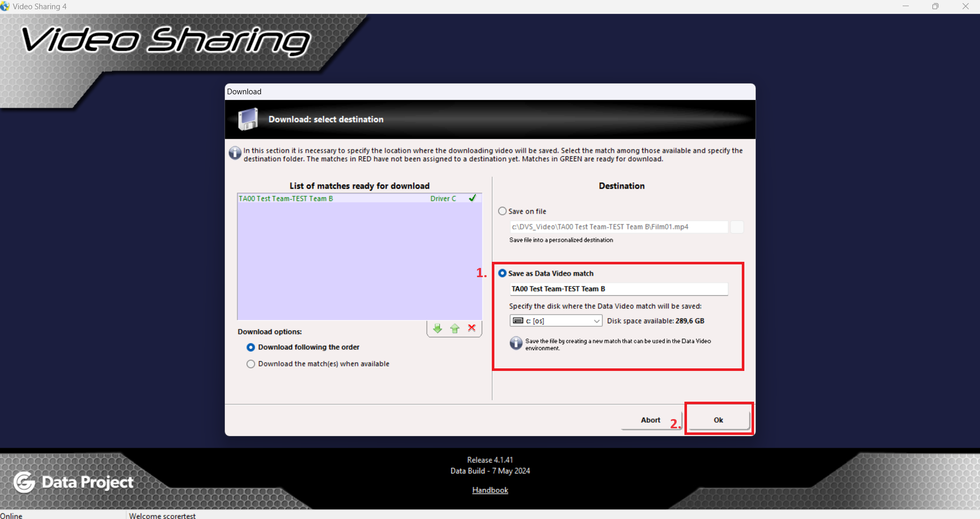This screenshot has width=980, height=519.
Task: Click the Online status bar entry
Action: [x=11, y=515]
